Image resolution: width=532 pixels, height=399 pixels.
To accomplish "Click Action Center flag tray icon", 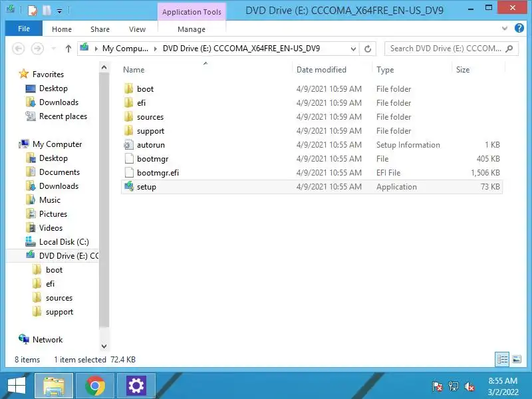I will [438, 386].
